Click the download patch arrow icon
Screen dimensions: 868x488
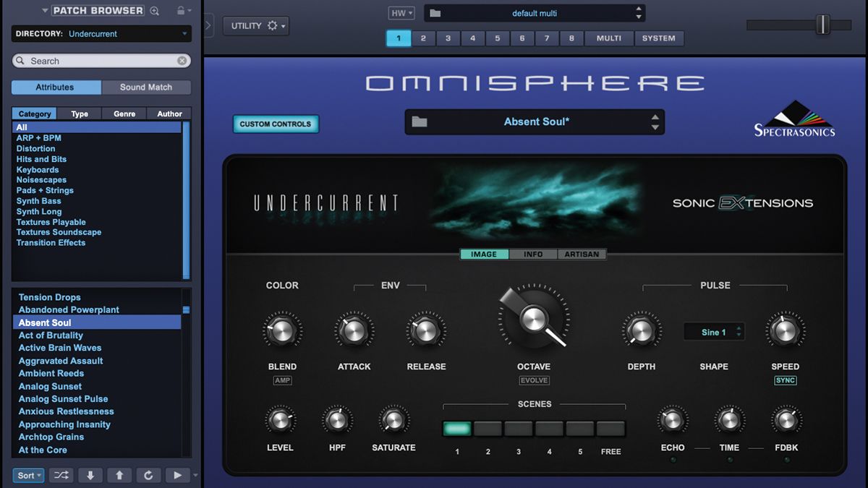(x=90, y=475)
